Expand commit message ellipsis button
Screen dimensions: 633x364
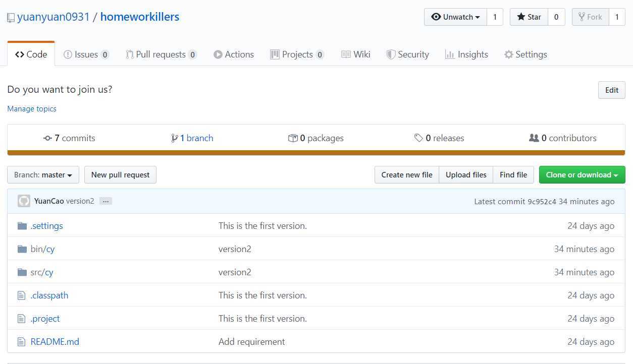[x=105, y=201]
